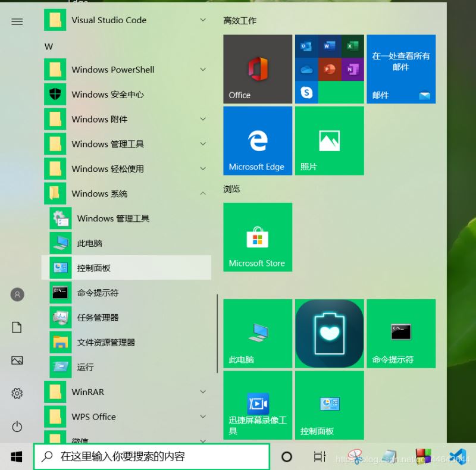Launch Office from its orange tile
This screenshot has width=476, height=470.
point(257,68)
